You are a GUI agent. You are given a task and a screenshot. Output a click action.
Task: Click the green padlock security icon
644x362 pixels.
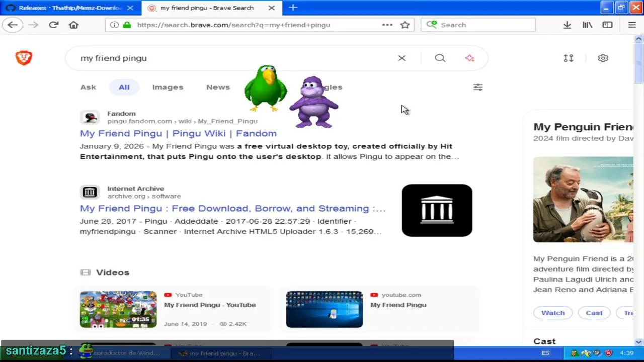pyautogui.click(x=127, y=25)
